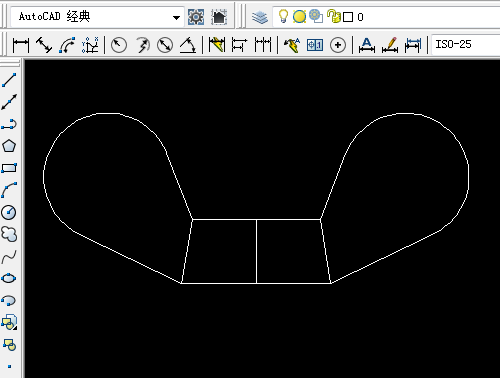500x378 pixels.
Task: Select the Line draw tool
Action: point(9,80)
